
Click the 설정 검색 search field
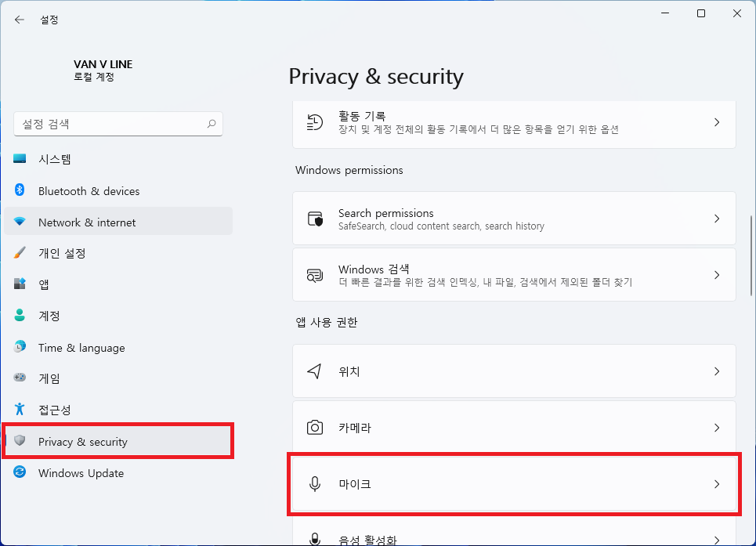coord(118,124)
